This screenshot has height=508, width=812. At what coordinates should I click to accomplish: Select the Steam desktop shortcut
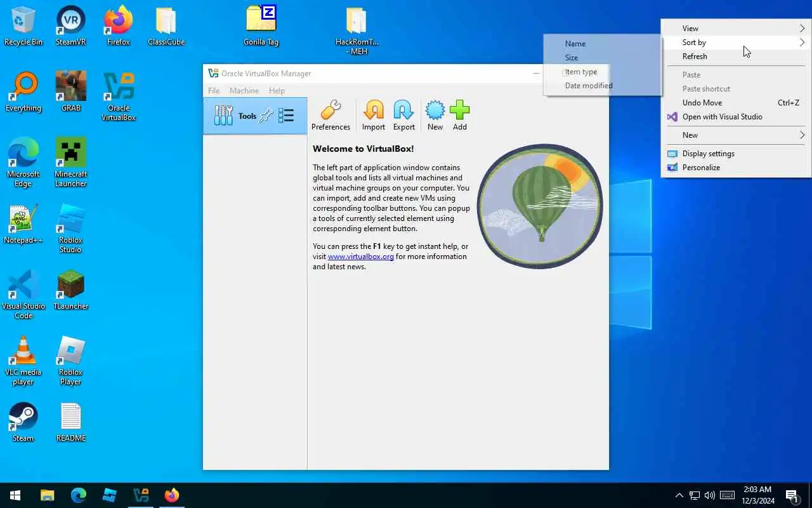pyautogui.click(x=23, y=423)
